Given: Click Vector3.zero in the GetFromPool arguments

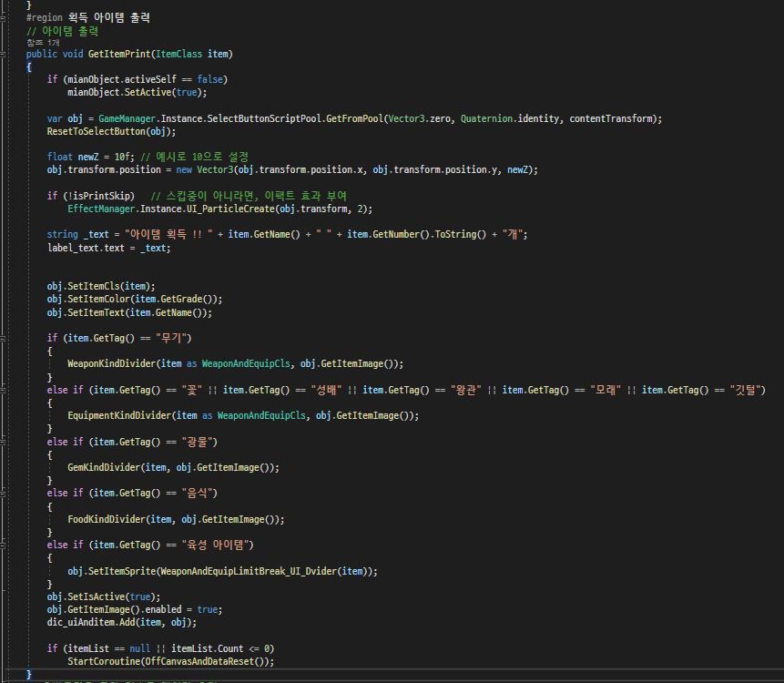Looking at the screenshot, I should pyautogui.click(x=419, y=119).
